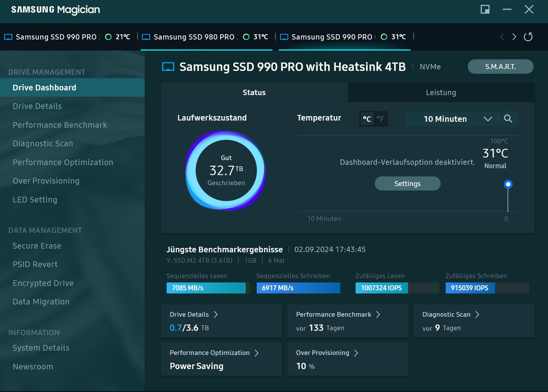Open Performance Optimization card chevron
Screen dimensions: 548x392
[x=256, y=353]
